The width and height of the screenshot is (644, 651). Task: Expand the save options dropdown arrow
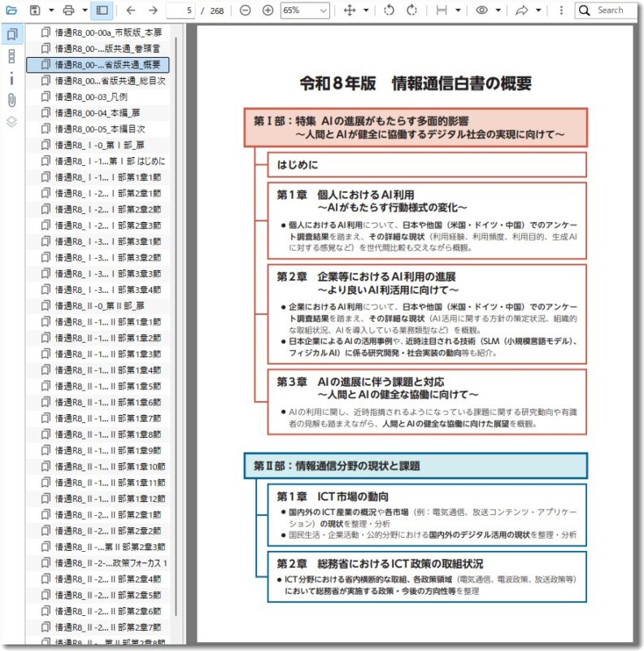click(x=51, y=11)
